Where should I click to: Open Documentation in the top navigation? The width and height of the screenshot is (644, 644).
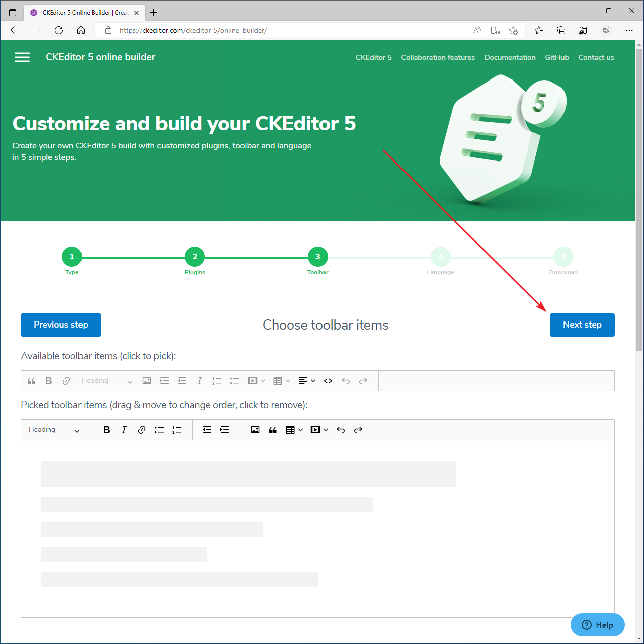(510, 57)
